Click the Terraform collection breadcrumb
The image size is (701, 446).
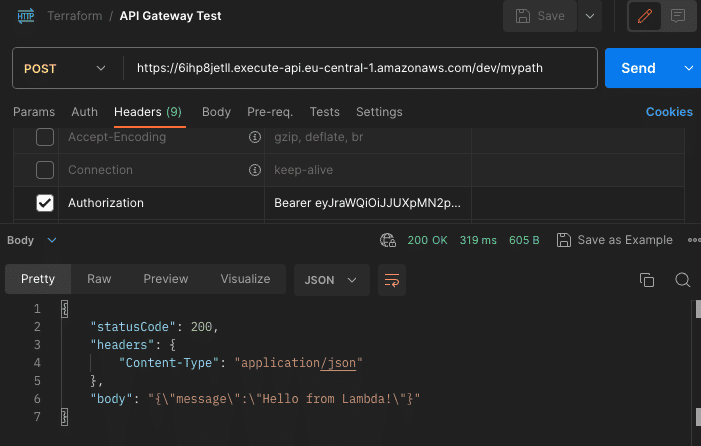tap(75, 16)
